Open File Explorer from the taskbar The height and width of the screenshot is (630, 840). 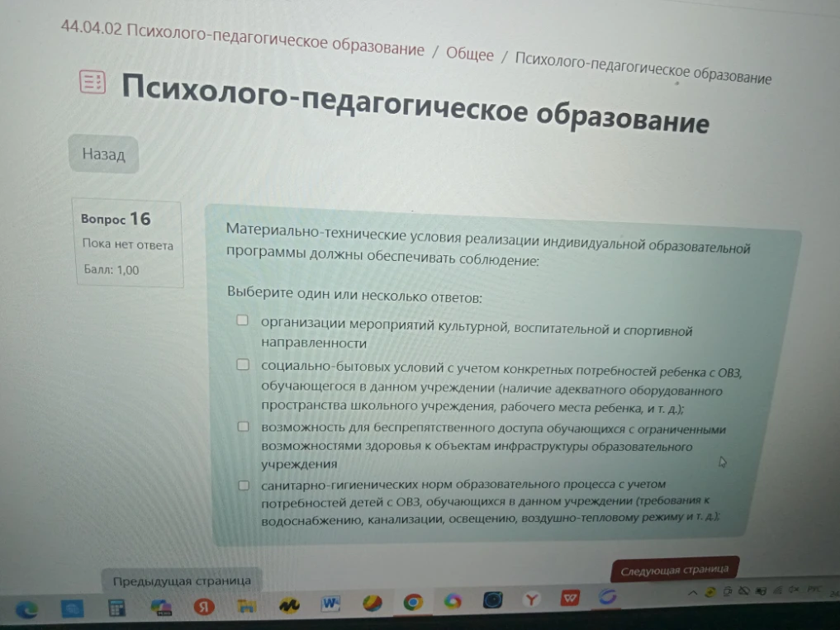tap(246, 606)
